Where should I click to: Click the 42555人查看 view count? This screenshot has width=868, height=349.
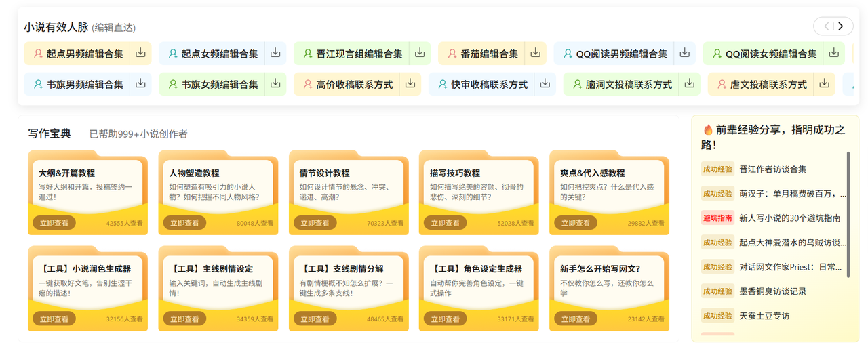(x=125, y=223)
